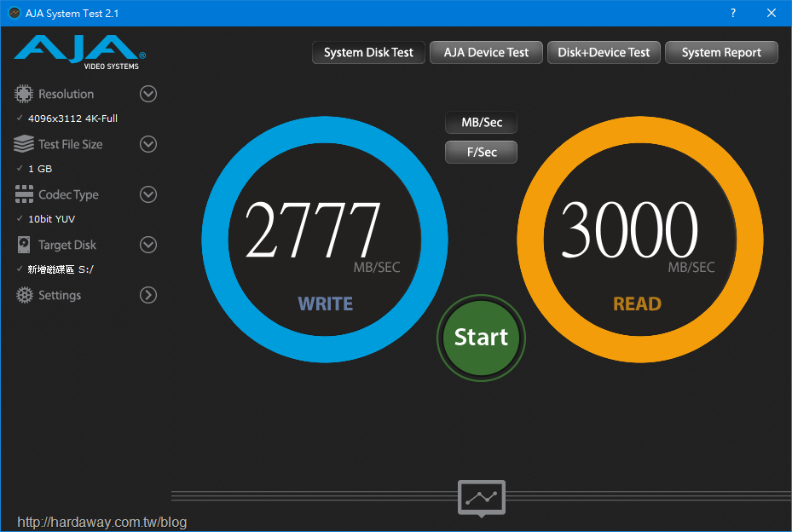Expand the Codec Type dropdown arrow
The width and height of the screenshot is (792, 532).
148,194
